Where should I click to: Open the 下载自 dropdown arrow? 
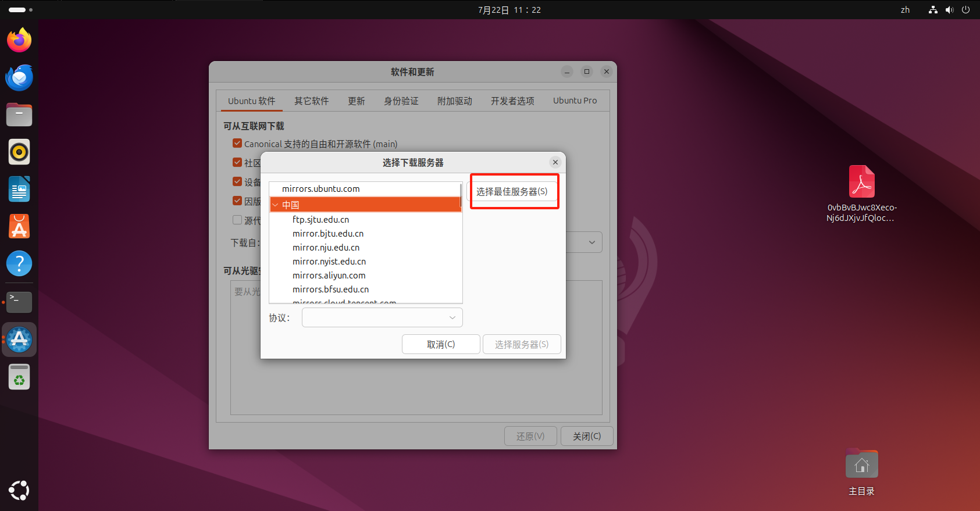click(591, 242)
